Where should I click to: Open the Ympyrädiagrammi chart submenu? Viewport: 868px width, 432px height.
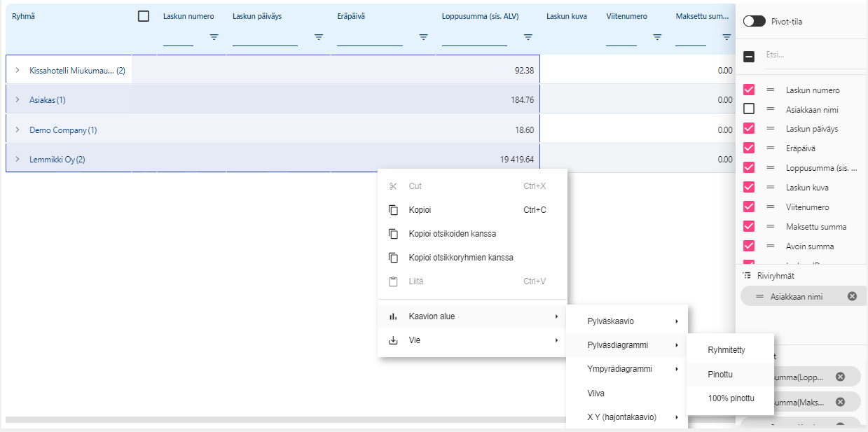point(627,369)
